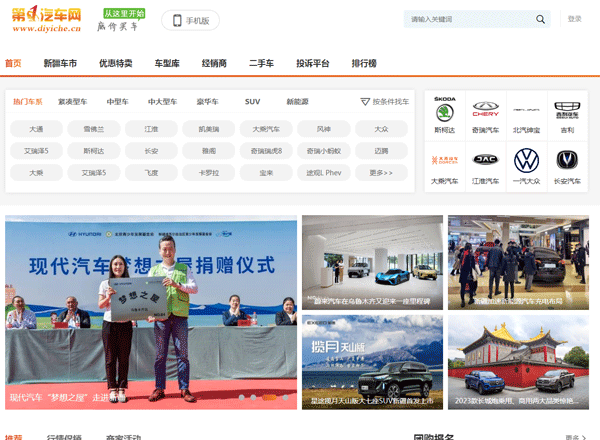Image resolution: width=600 pixels, height=440 pixels.
Task: Click the 斯柯达 pill in hot series
Action: [x=94, y=151]
